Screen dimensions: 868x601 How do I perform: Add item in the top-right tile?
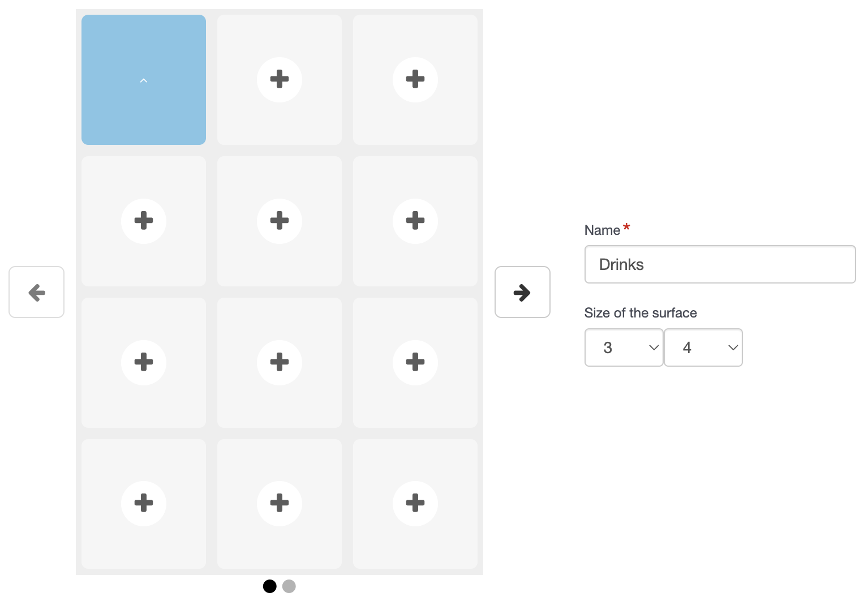415,79
